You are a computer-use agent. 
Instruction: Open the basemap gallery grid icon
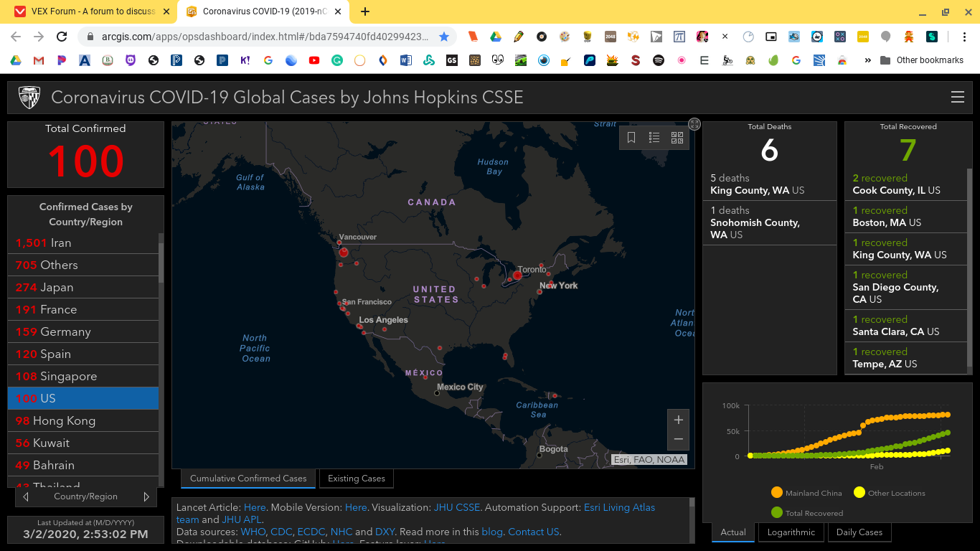click(677, 138)
